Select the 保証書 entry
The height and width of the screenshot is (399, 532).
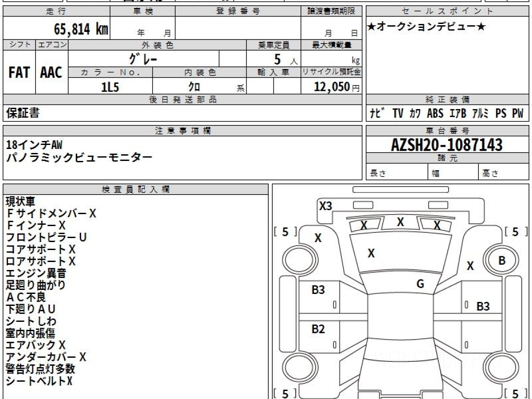pyautogui.click(x=23, y=113)
